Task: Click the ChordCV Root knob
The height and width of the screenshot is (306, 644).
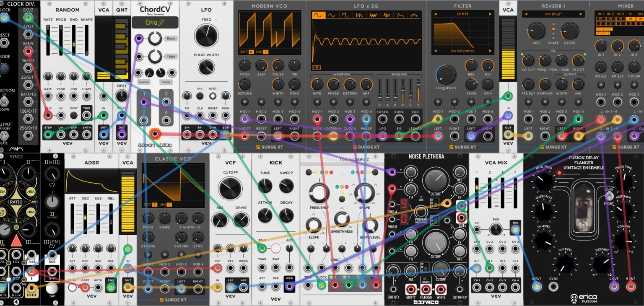Action: coord(155,39)
